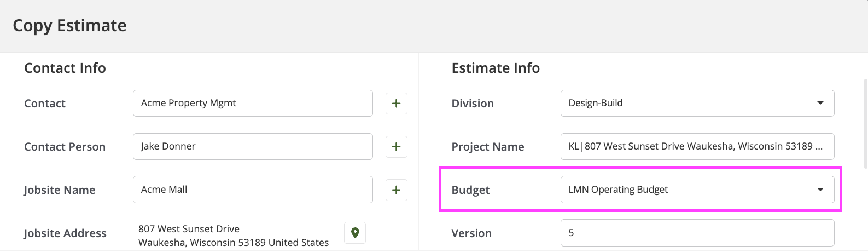
Task: Click the Jobsite Address label
Action: pos(65,233)
